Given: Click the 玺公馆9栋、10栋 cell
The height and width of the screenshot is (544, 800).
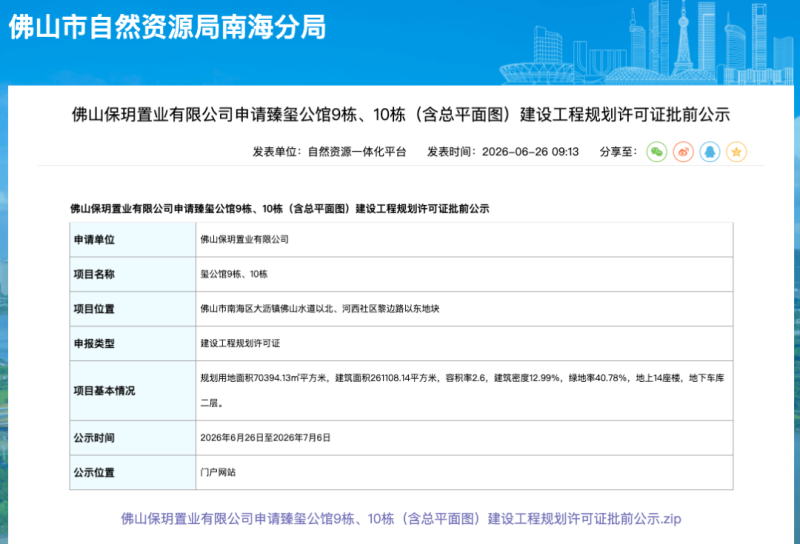Looking at the screenshot, I should [464, 274].
